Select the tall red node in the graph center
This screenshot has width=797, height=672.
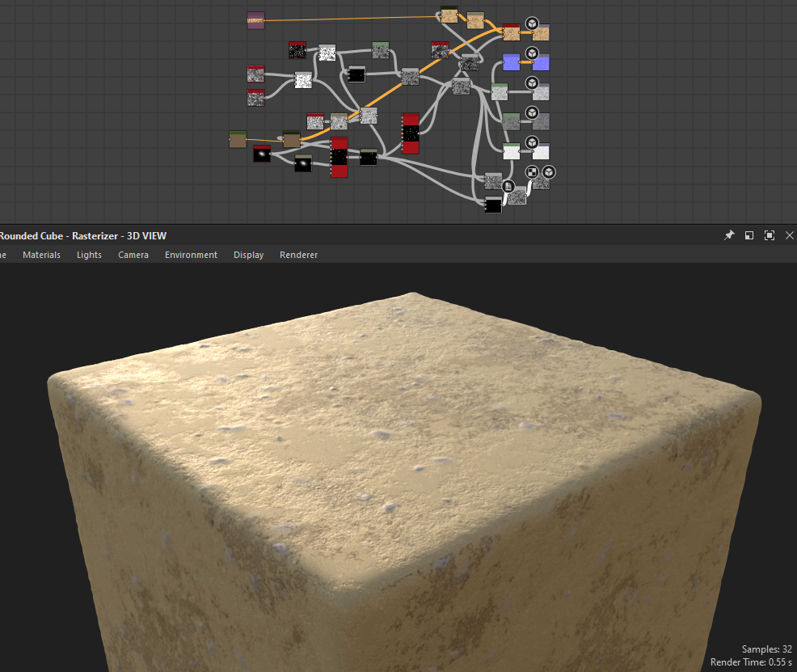pos(411,133)
